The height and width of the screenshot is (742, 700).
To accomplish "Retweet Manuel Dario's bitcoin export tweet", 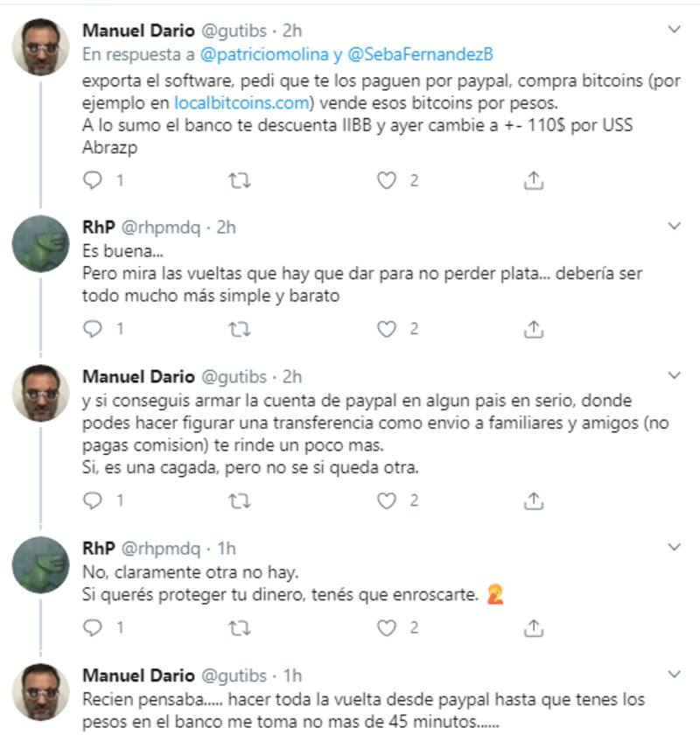I will click(x=240, y=180).
